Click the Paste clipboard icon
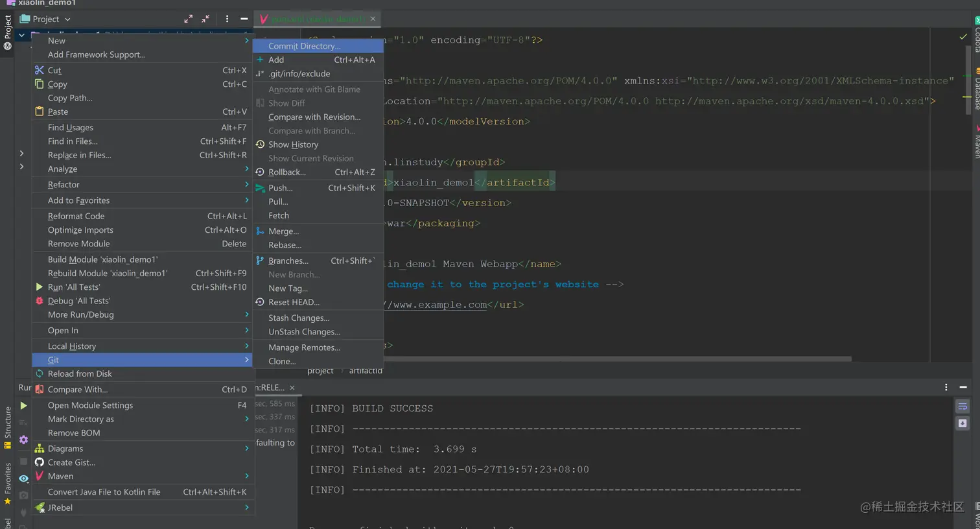980x529 pixels. pos(40,112)
